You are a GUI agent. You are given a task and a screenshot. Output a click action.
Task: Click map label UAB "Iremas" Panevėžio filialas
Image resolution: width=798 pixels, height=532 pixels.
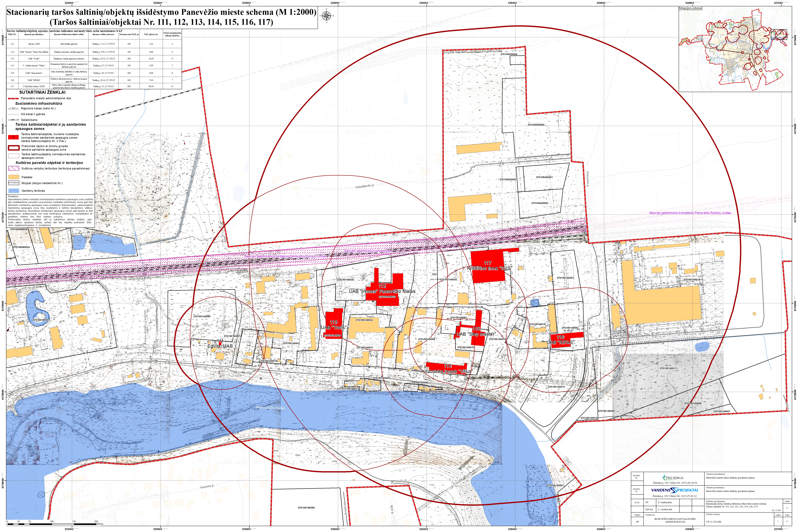tap(382, 291)
